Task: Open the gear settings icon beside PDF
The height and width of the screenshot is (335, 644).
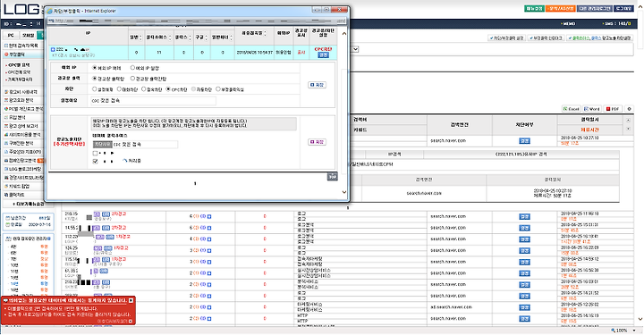Action: 629,109
